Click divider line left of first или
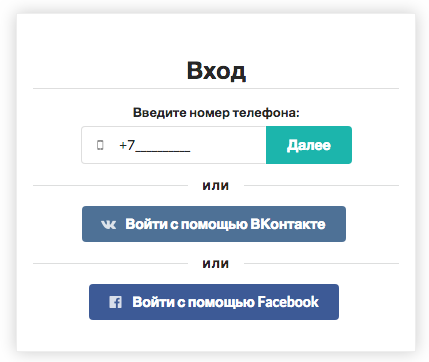 tap(110, 185)
